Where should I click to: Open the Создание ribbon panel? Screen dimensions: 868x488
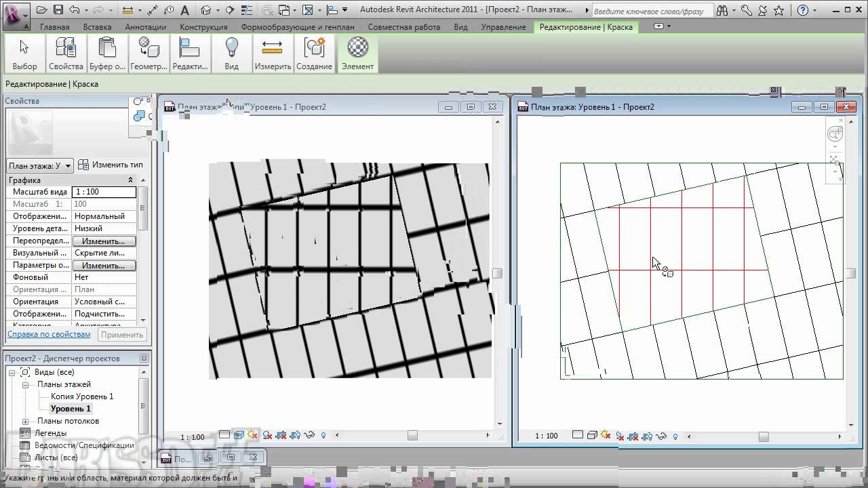314,54
